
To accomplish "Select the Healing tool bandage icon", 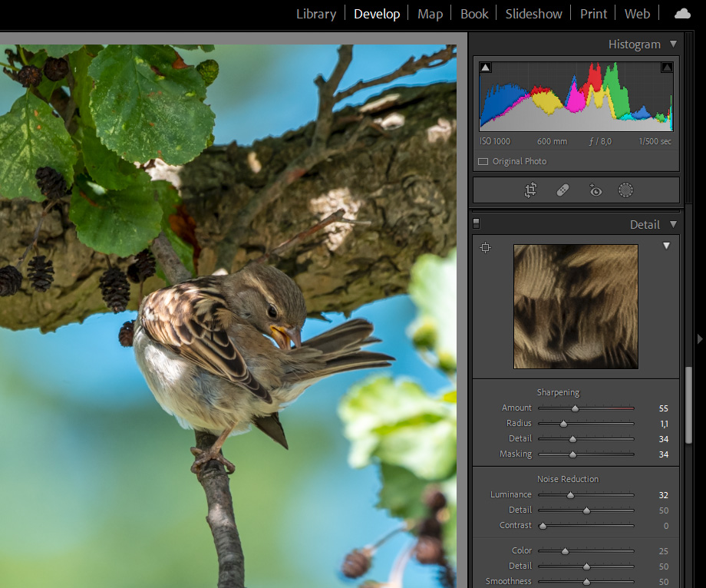I will (562, 190).
